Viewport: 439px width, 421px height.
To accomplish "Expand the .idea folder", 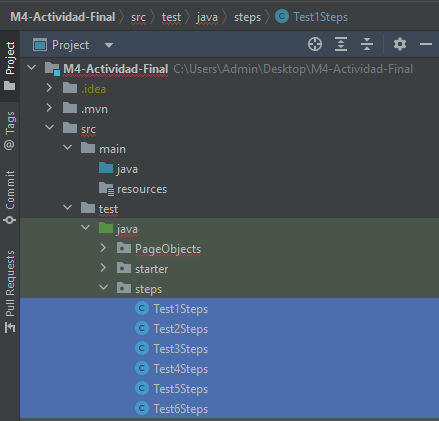I will tap(49, 88).
